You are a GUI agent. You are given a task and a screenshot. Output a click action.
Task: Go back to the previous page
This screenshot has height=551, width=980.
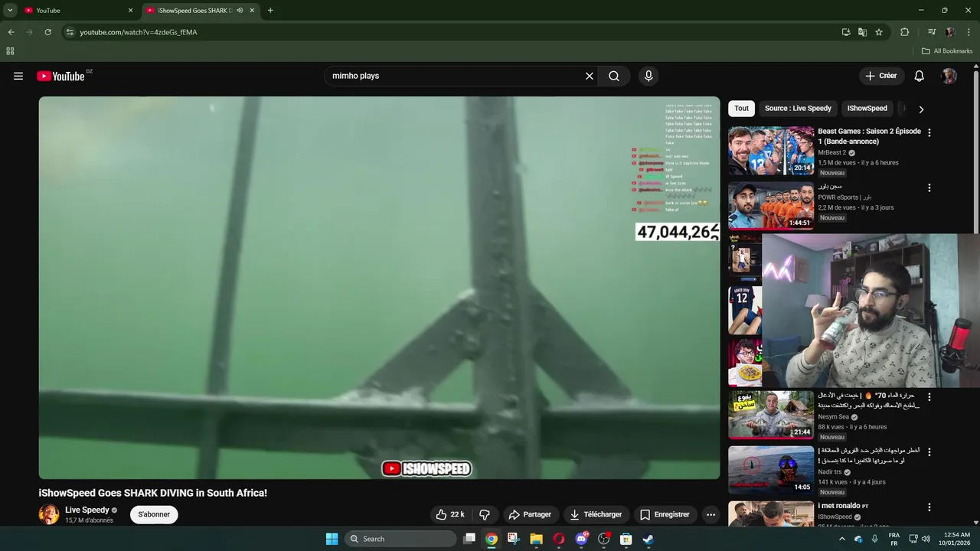pos(11,32)
